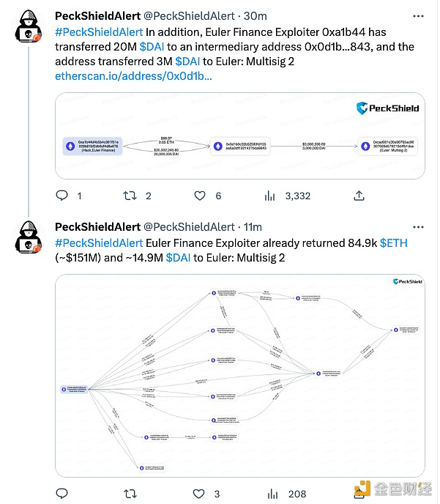Like the second PeckShieldAlert tweet
The width and height of the screenshot is (440, 504).
click(x=199, y=494)
